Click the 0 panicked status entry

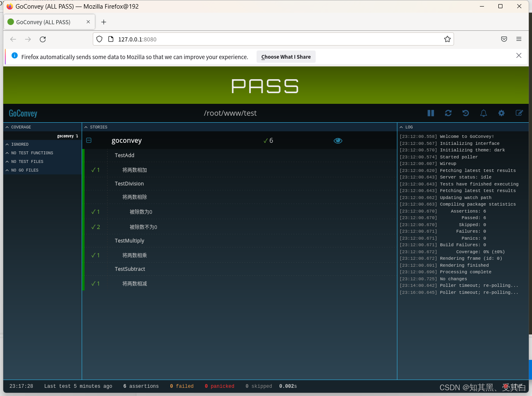[x=220, y=386]
